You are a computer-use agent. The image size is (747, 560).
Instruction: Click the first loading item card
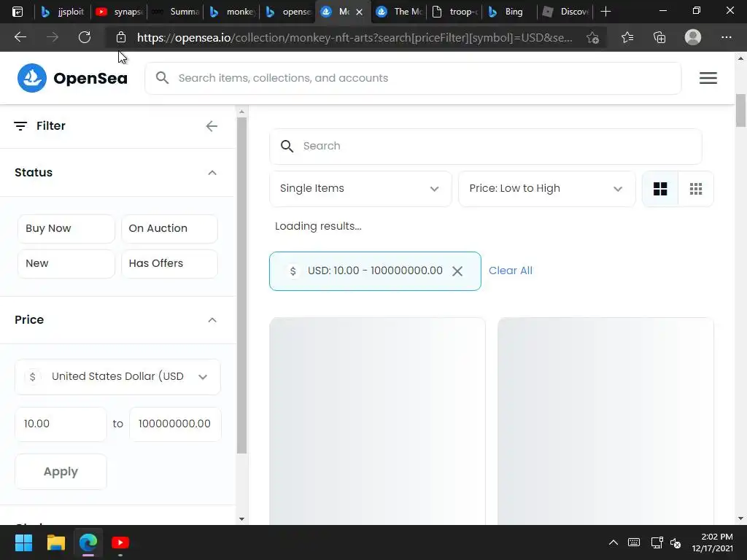point(377,421)
